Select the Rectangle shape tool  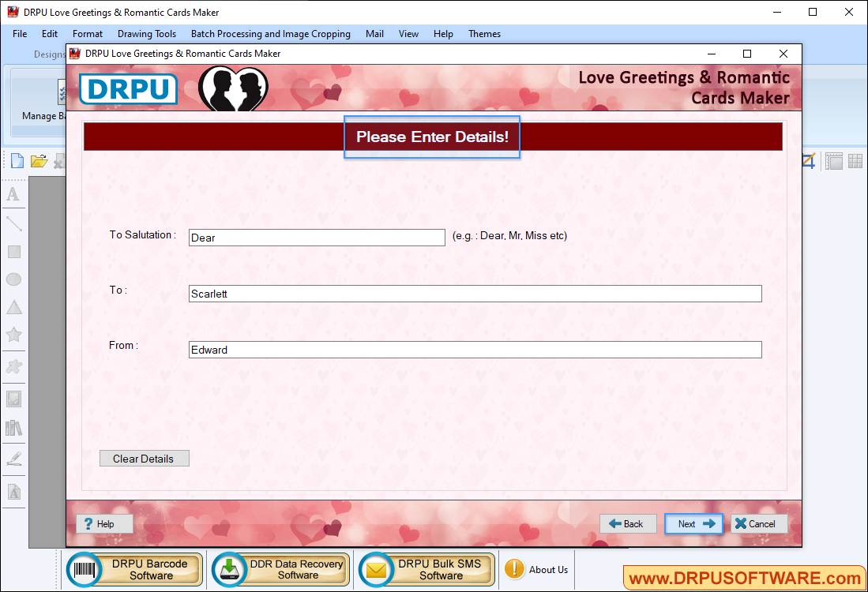13,251
